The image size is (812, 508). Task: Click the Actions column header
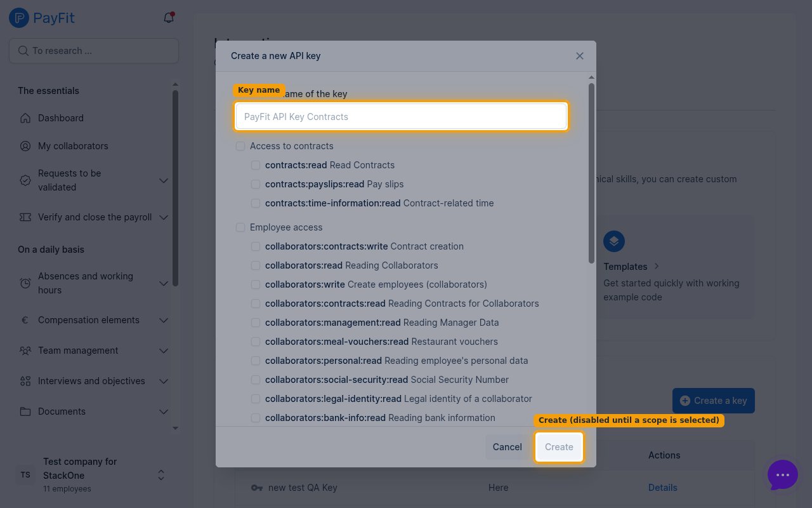(x=664, y=455)
